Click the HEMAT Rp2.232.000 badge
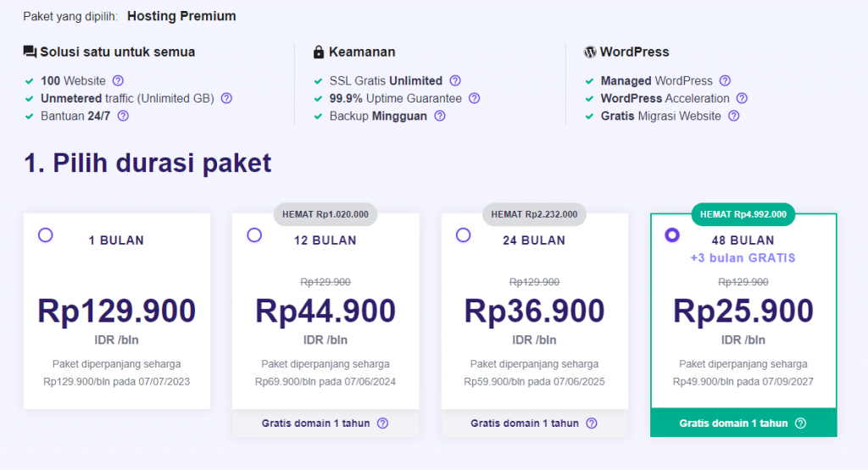The height and width of the screenshot is (470, 868). (x=534, y=214)
